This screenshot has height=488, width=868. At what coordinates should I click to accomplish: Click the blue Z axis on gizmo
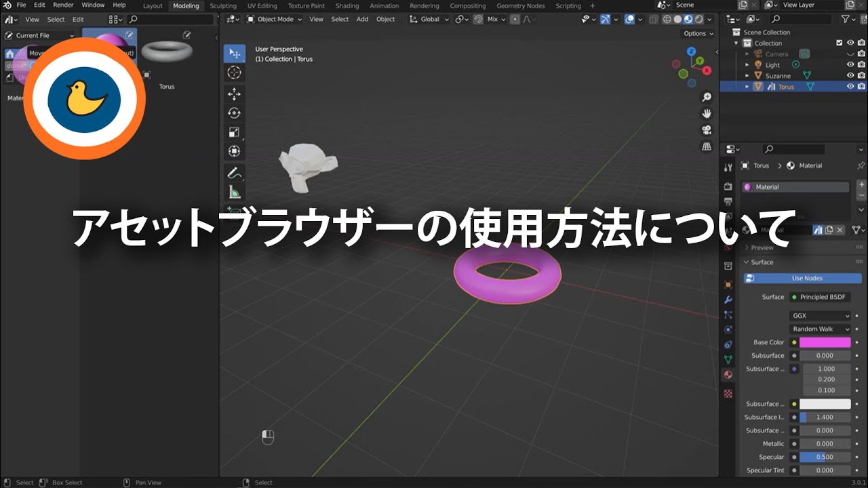click(x=691, y=52)
